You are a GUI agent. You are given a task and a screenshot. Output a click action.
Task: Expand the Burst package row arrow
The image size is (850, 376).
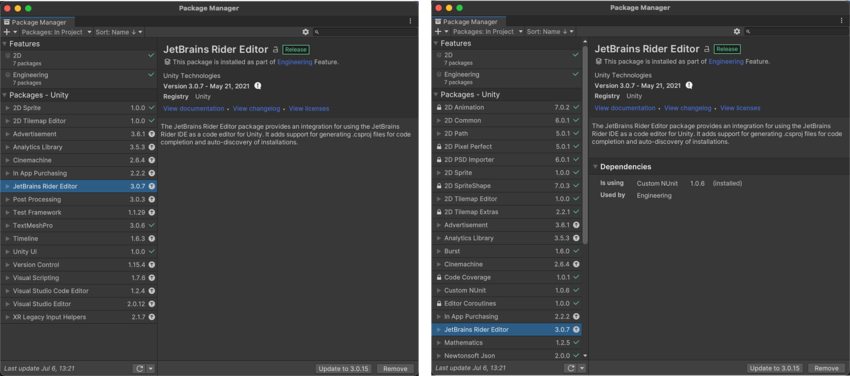click(439, 251)
